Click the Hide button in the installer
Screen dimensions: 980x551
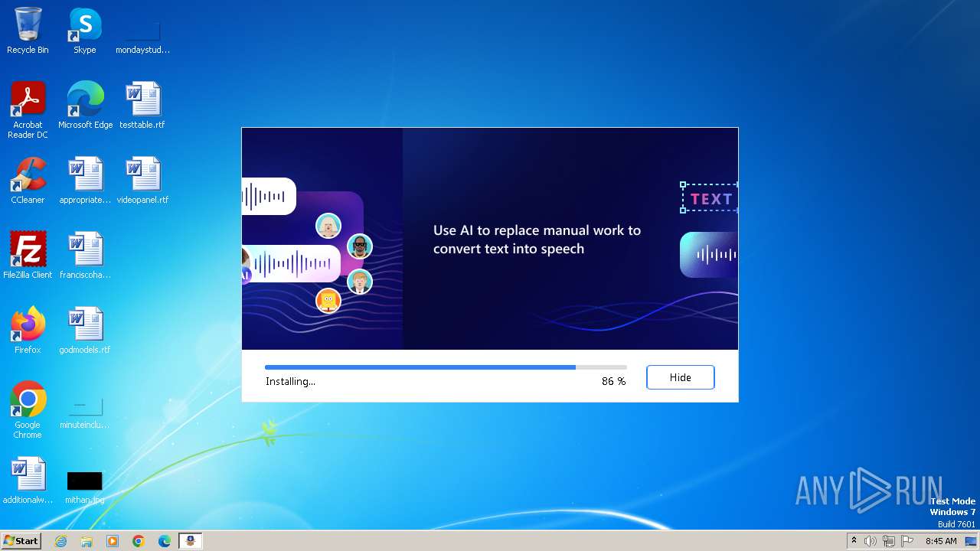pos(680,377)
